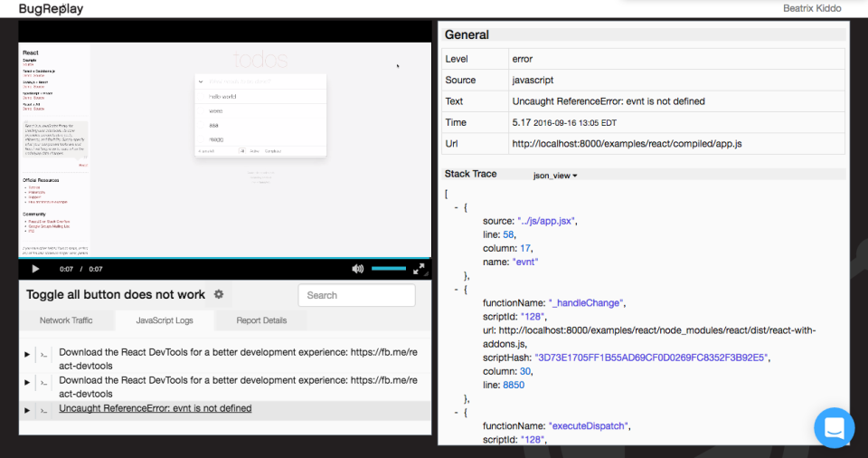The image size is (868, 458).
Task: Click the todos app video preview
Action: pos(225,149)
